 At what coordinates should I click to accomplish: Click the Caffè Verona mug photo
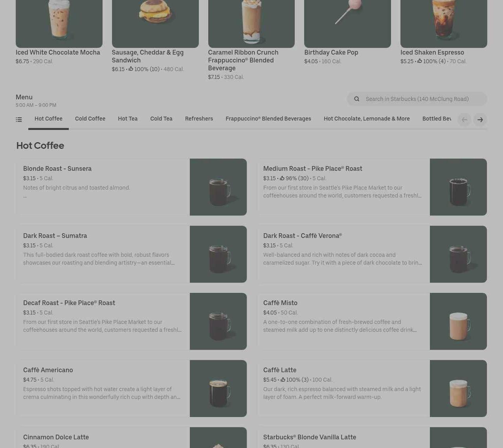[458, 254]
